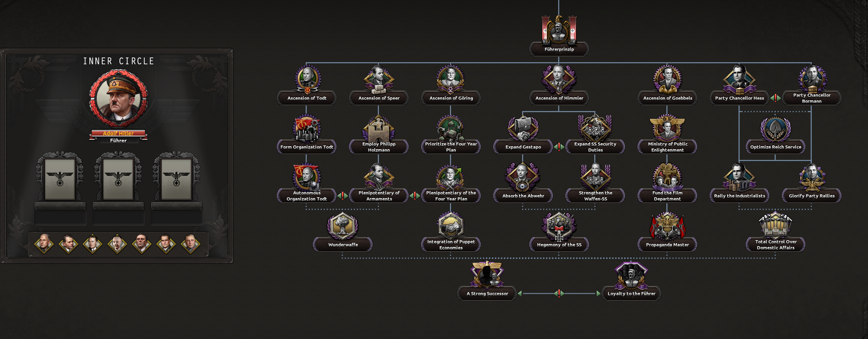Select Total Control Over Domestic Affairs
The width and height of the screenshot is (868, 339).
click(x=775, y=225)
